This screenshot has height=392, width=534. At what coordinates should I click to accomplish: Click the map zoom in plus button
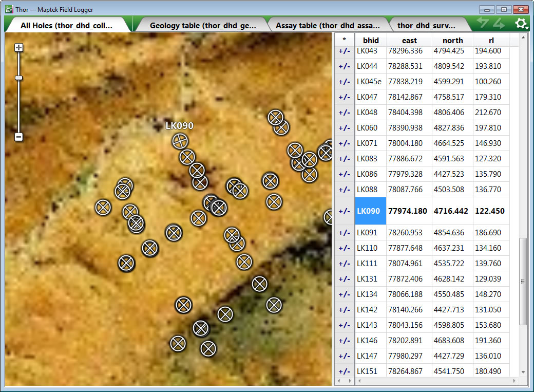(x=19, y=48)
